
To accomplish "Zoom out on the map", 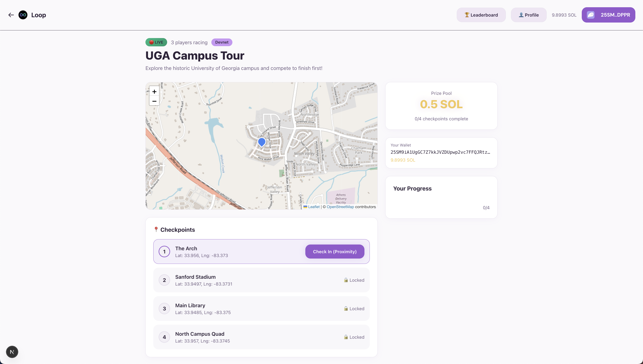I will [154, 101].
